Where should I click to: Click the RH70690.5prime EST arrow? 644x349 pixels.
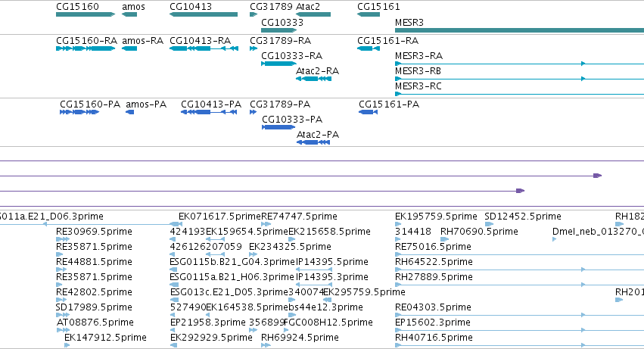click(444, 238)
